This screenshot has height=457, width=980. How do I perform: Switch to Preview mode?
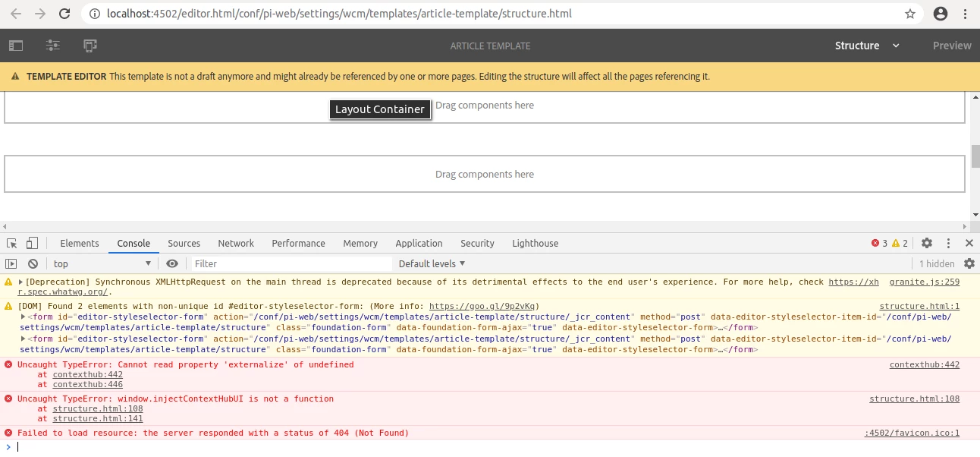pyautogui.click(x=952, y=46)
